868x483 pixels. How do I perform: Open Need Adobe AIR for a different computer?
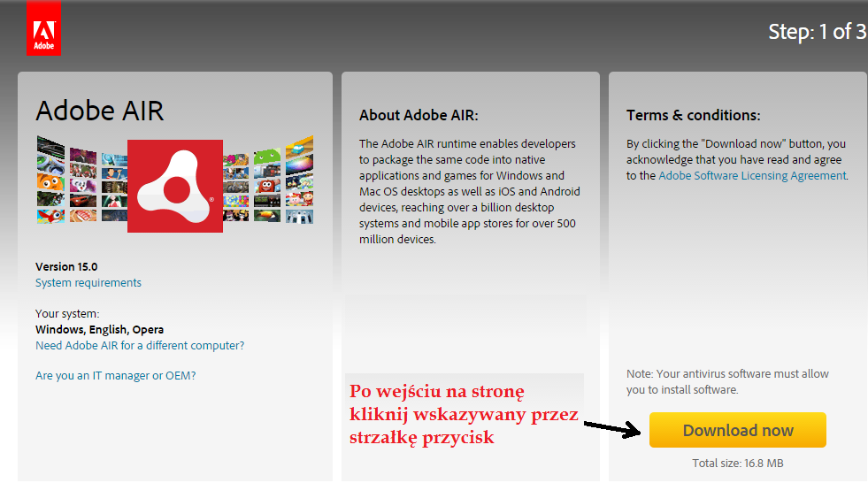[x=140, y=345]
